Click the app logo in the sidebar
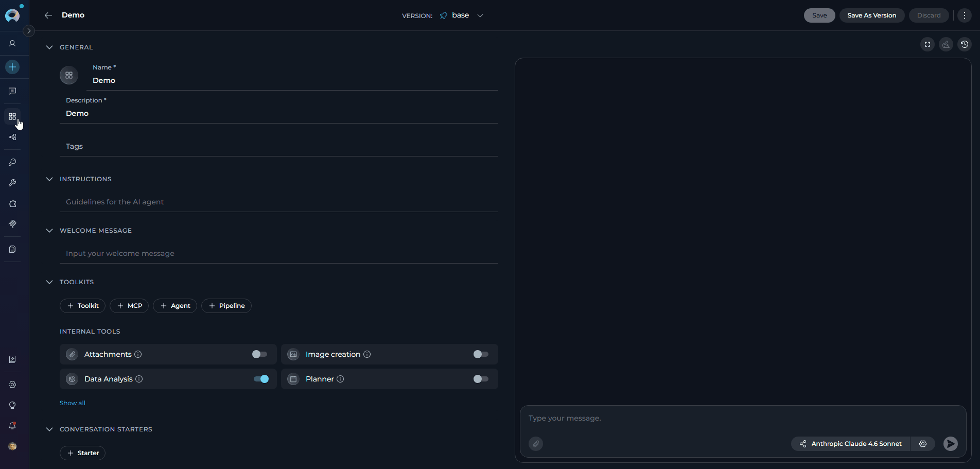 coord(12,15)
